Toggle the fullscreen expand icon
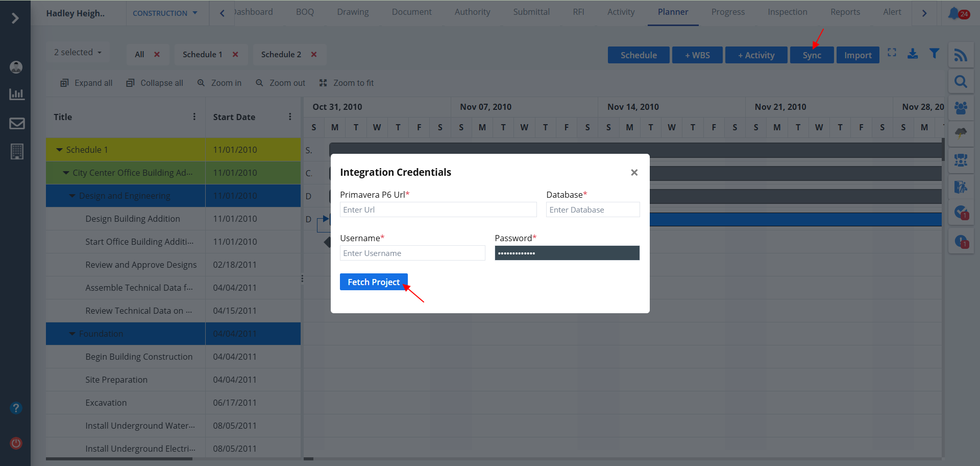The height and width of the screenshot is (466, 980). click(892, 53)
